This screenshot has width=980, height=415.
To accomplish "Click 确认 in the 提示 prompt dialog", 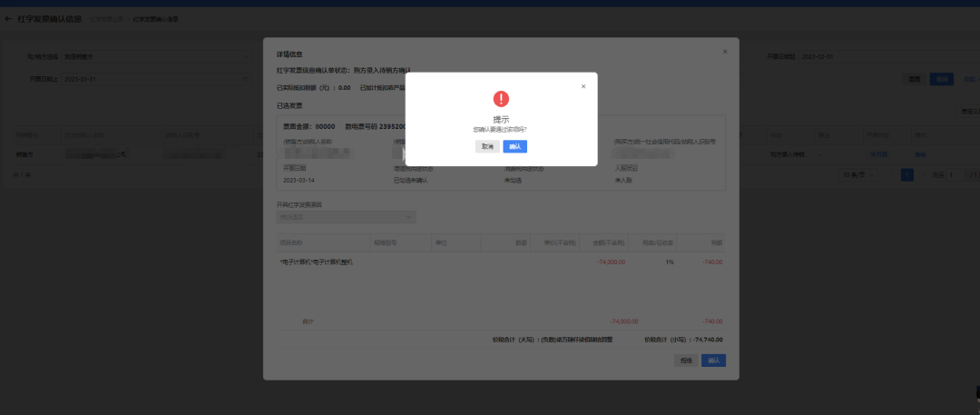I will tap(515, 146).
